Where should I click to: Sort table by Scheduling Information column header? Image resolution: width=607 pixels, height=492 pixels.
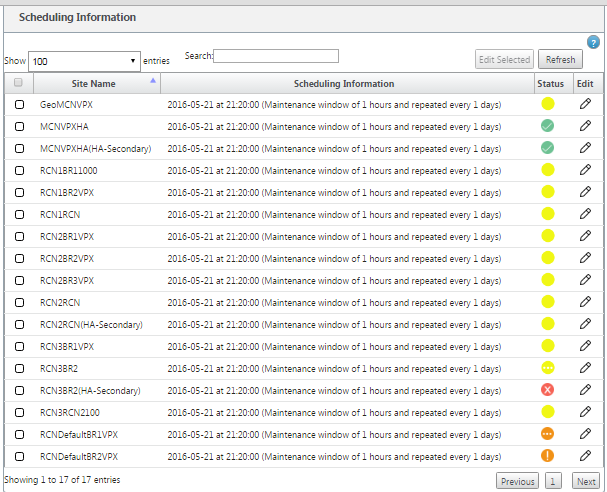(344, 84)
